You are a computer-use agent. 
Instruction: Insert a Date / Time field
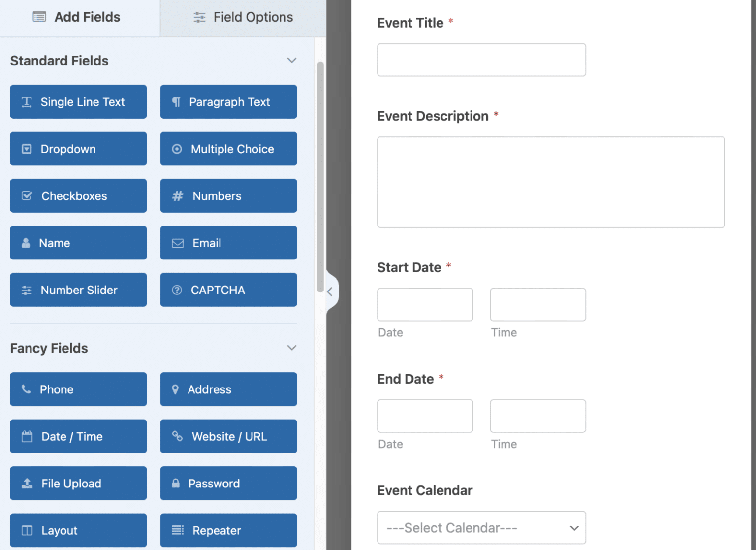pos(78,436)
